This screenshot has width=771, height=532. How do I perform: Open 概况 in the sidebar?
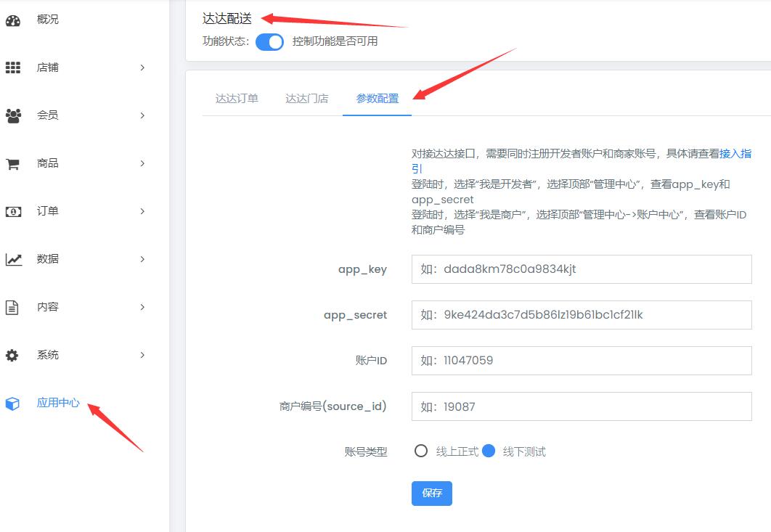point(48,19)
